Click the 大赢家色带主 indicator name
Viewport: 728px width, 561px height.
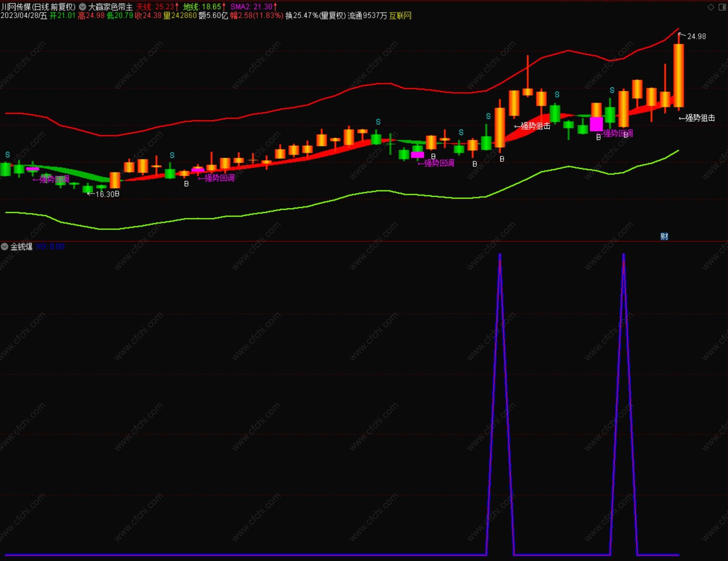click(x=110, y=7)
